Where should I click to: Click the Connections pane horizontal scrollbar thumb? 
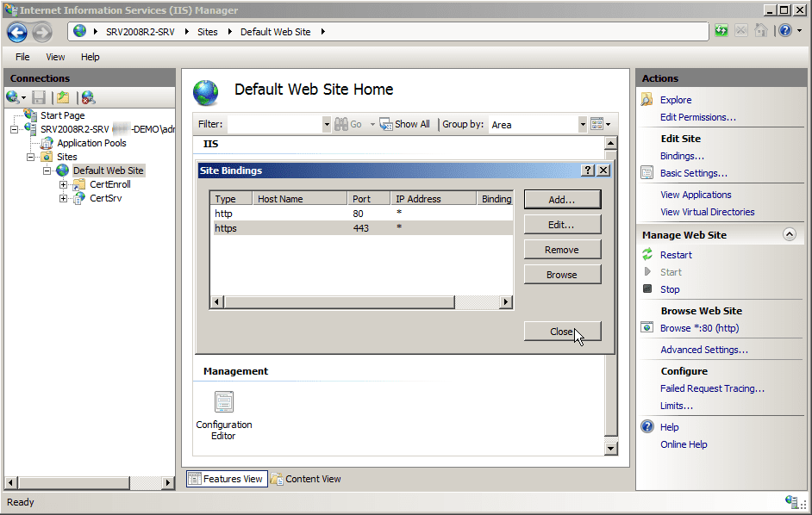(74, 482)
